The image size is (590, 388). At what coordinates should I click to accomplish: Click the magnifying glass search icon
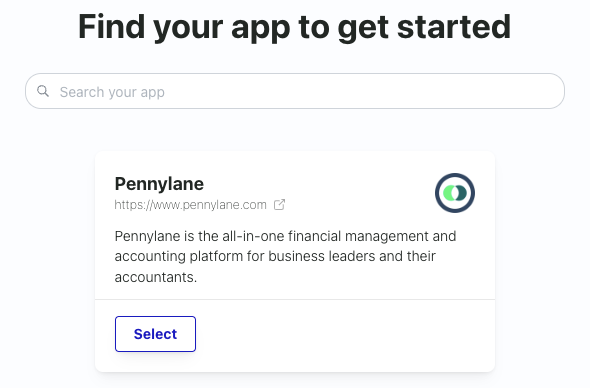pyautogui.click(x=43, y=91)
